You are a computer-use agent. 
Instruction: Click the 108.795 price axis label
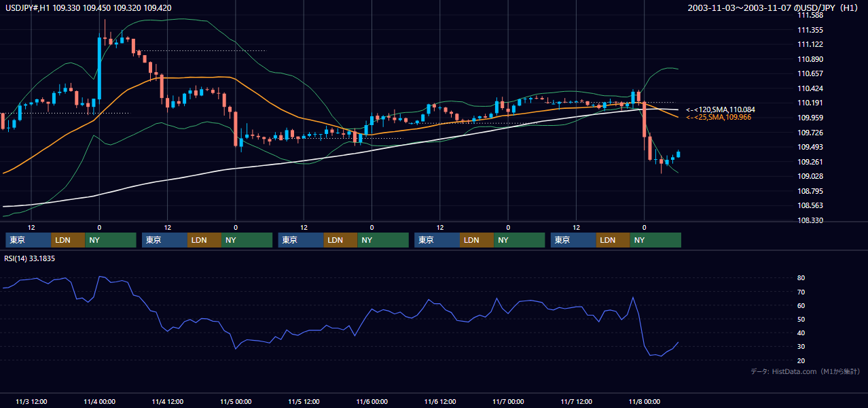(810, 191)
